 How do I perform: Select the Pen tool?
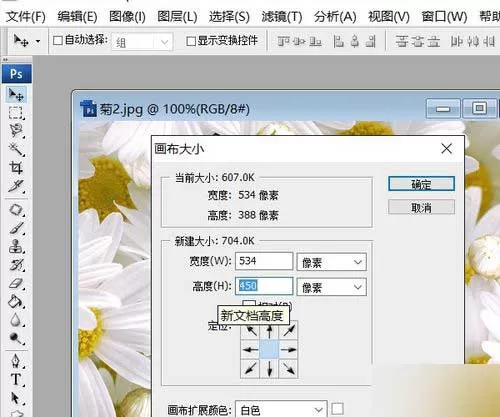pyautogui.click(x=16, y=361)
